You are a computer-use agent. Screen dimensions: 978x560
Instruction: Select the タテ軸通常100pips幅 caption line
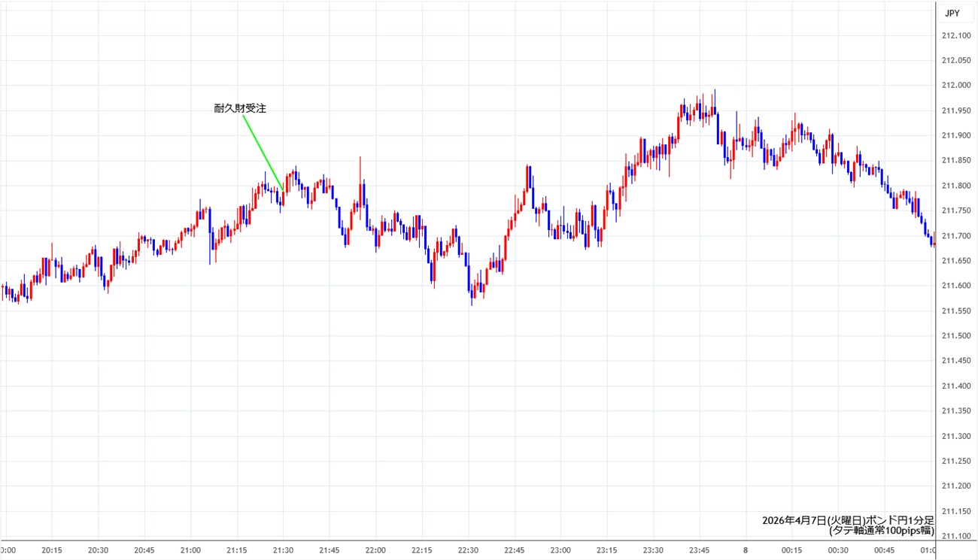[x=881, y=531]
